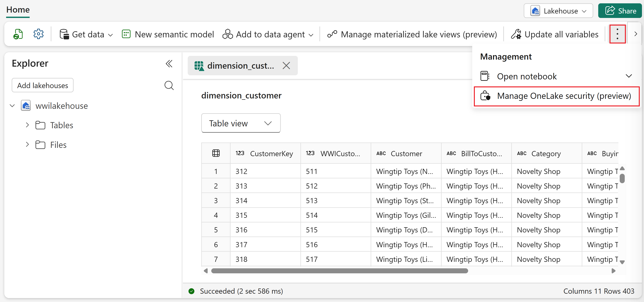Click the Wingtip Toys (Gil... customer cell
The height and width of the screenshot is (302, 644).
tap(406, 215)
